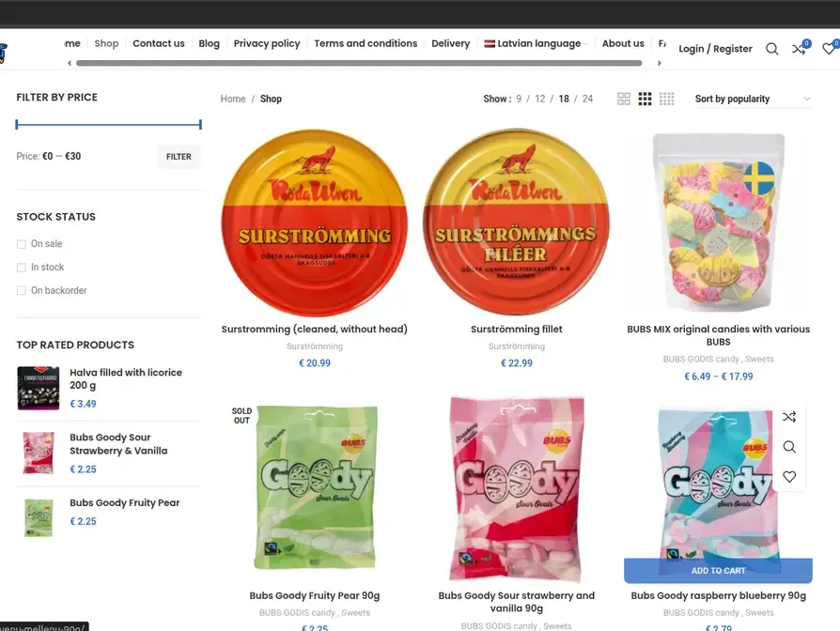Open the About us menu item
The width and height of the screenshot is (840, 631).
pyautogui.click(x=623, y=44)
